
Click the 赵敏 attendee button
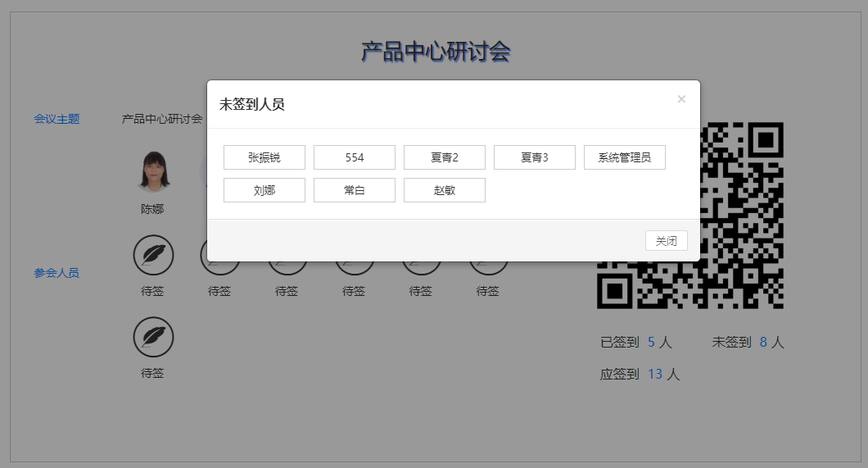(445, 190)
